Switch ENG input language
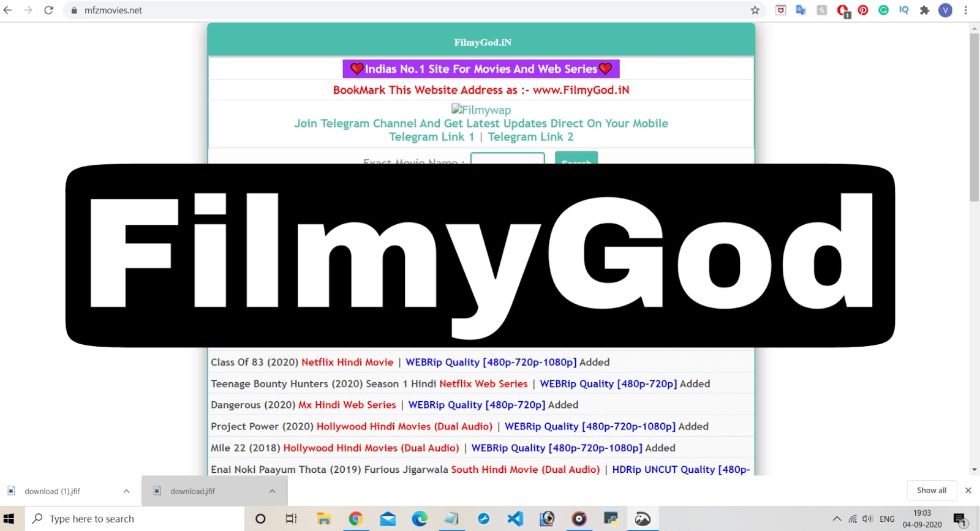980x531 pixels. tap(887, 519)
